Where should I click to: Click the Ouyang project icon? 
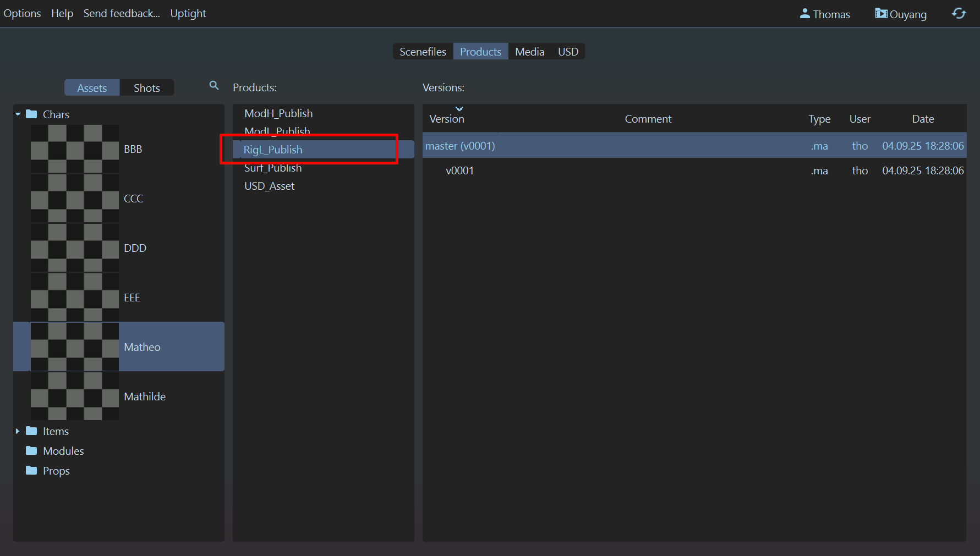(x=881, y=14)
